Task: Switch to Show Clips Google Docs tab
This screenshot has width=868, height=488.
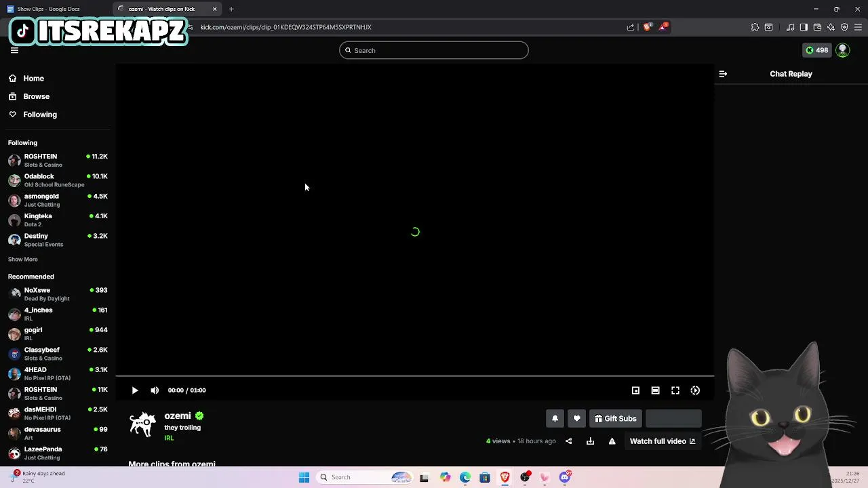Action: tap(56, 9)
